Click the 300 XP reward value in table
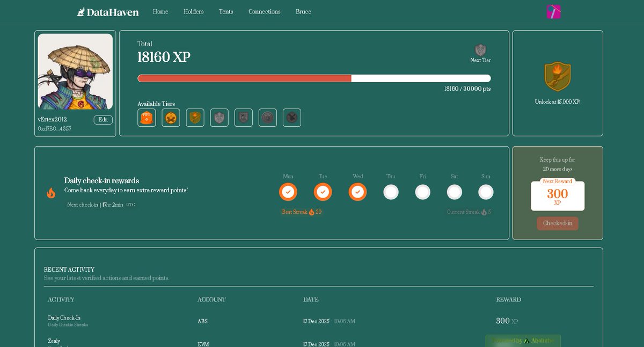The width and height of the screenshot is (644, 347). pyautogui.click(x=507, y=321)
